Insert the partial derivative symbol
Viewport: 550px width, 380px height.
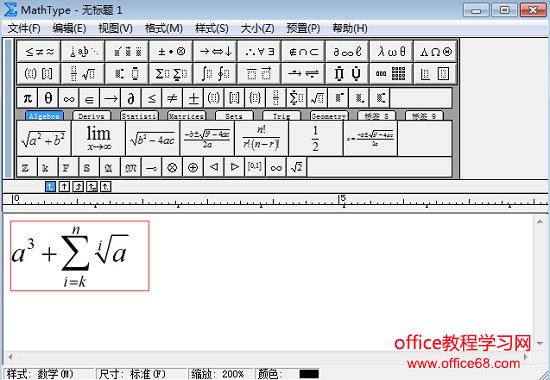tap(131, 98)
